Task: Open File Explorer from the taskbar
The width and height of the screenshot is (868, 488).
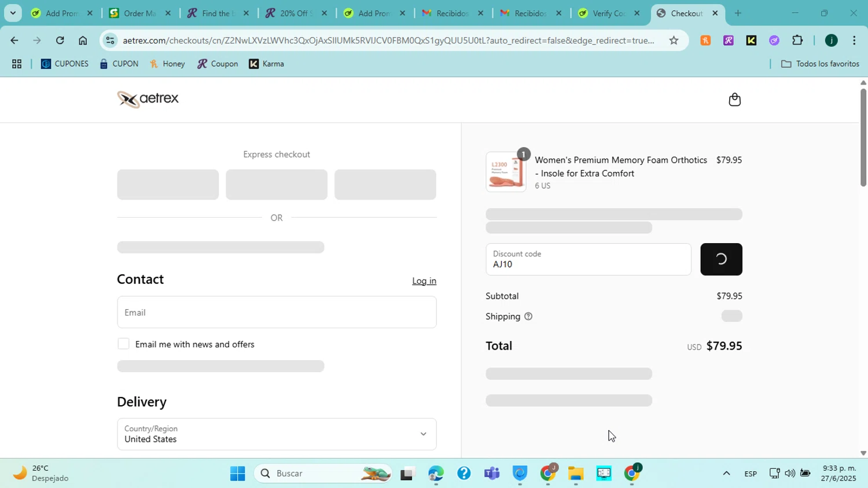Action: [x=575, y=474]
